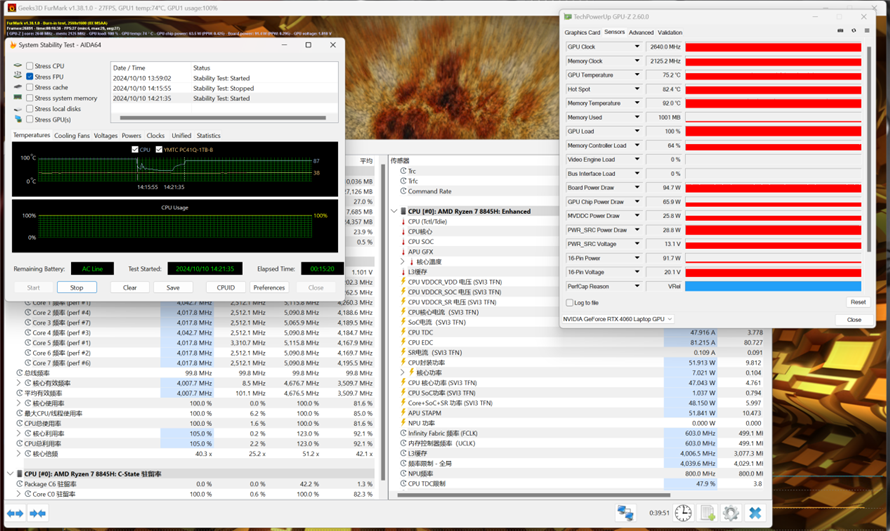Click the HWiNFO log file icon

[707, 513]
